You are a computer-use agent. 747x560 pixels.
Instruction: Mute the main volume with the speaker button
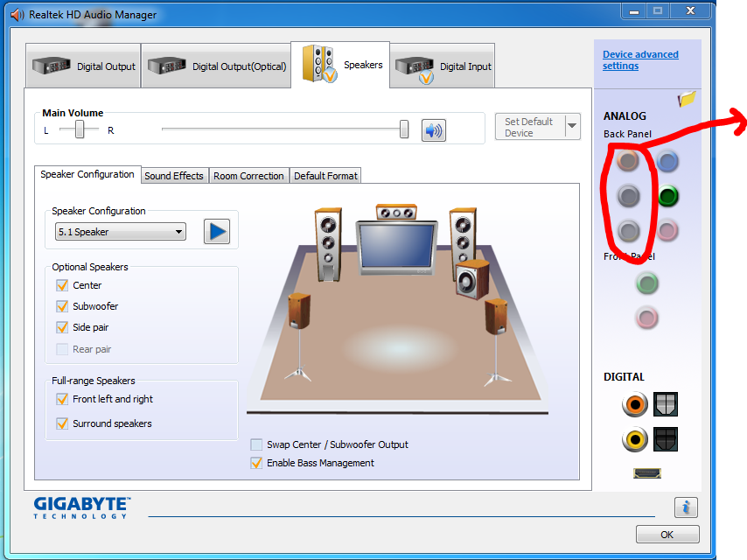pyautogui.click(x=434, y=130)
